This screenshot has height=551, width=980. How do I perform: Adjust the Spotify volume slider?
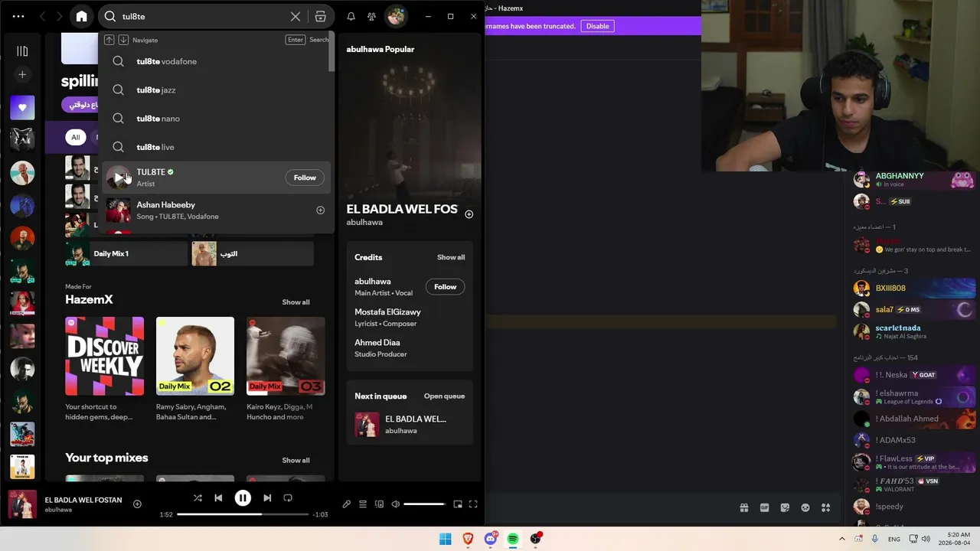point(425,504)
